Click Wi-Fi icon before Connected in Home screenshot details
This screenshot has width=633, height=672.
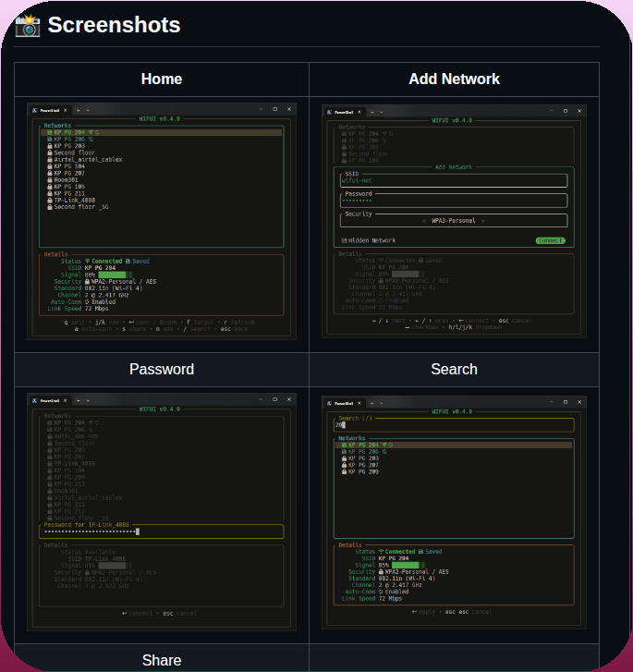[88, 261]
